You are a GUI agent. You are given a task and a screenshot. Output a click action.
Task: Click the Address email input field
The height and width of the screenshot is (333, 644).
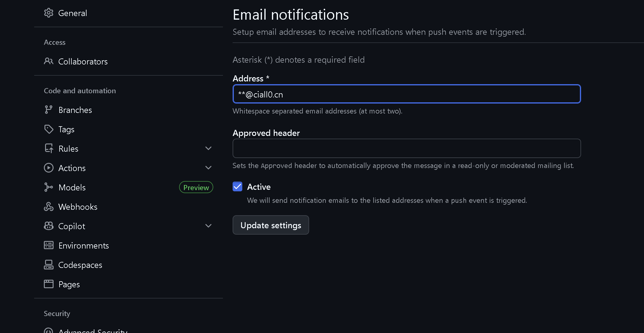[406, 94]
